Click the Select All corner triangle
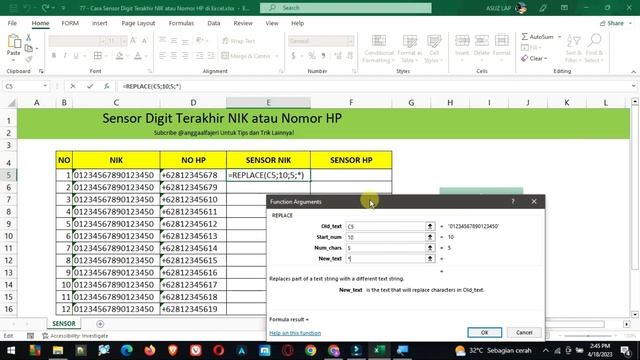The width and height of the screenshot is (640, 360). (x=12, y=103)
